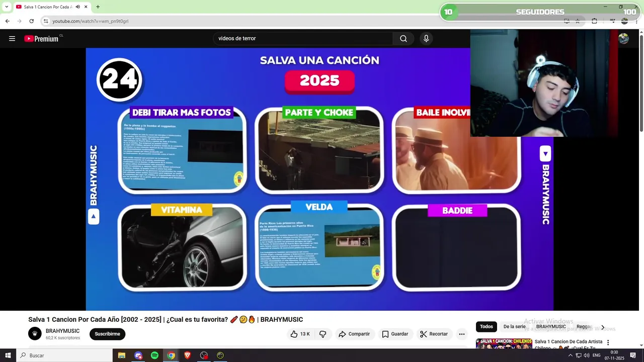Viewport: 644px width, 362px height.
Task: Select the Todos filter chip
Action: [487, 327]
